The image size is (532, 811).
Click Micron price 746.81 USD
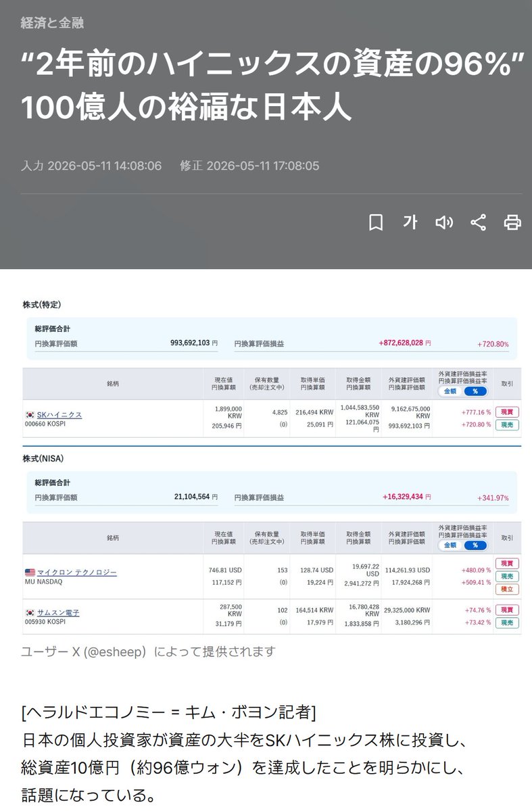click(x=225, y=570)
